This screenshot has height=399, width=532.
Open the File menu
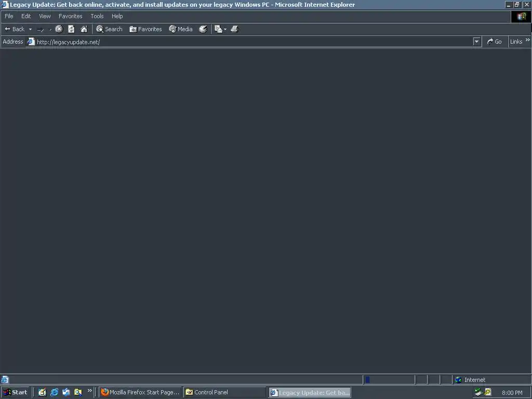point(9,16)
